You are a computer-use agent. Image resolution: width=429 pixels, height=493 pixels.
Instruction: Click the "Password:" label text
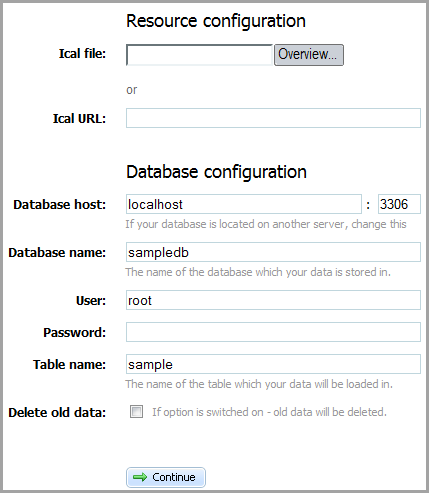[x=75, y=332]
